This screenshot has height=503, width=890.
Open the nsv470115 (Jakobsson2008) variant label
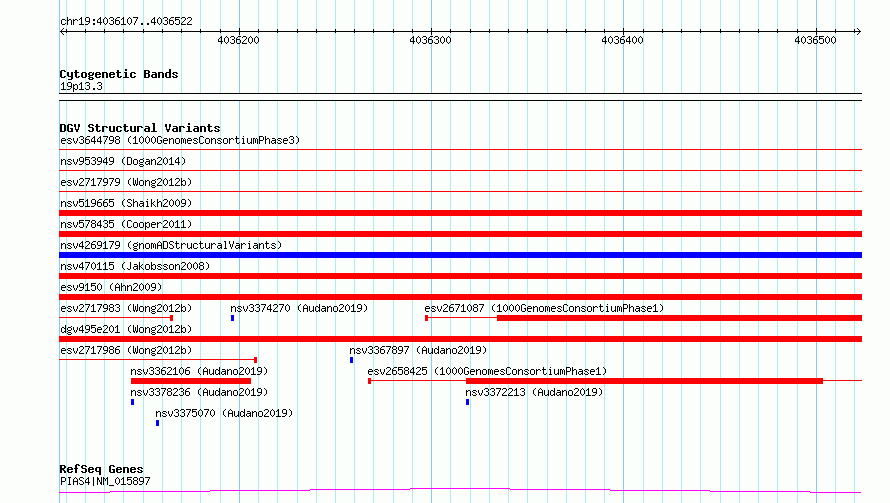click(x=135, y=266)
